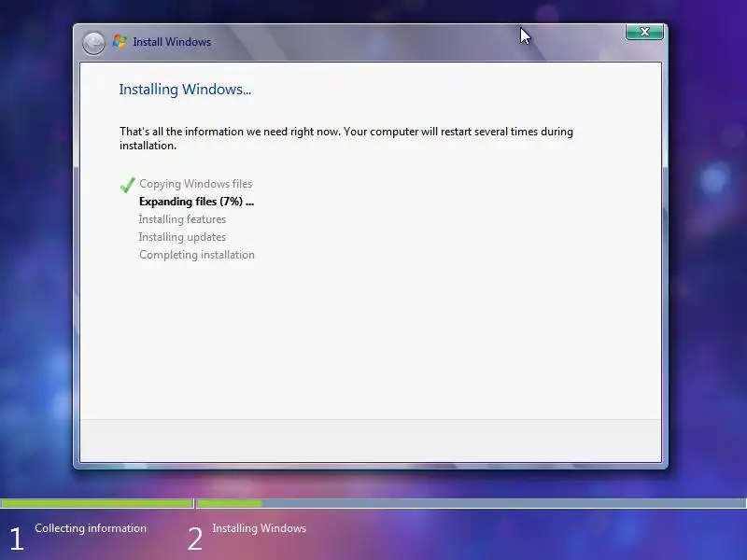This screenshot has height=560, width=747.
Task: Click the stage number 2 at bottom
Action: (x=195, y=539)
